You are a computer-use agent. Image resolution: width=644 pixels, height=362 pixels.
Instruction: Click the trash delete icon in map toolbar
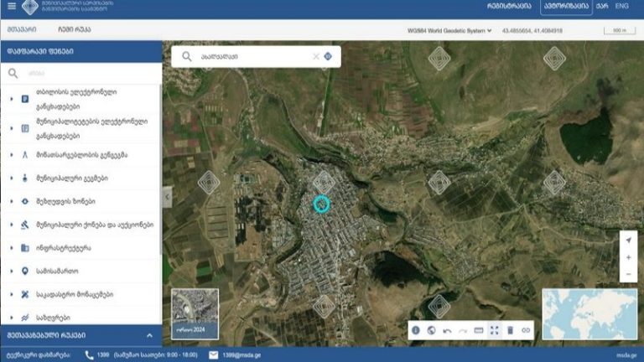click(510, 330)
